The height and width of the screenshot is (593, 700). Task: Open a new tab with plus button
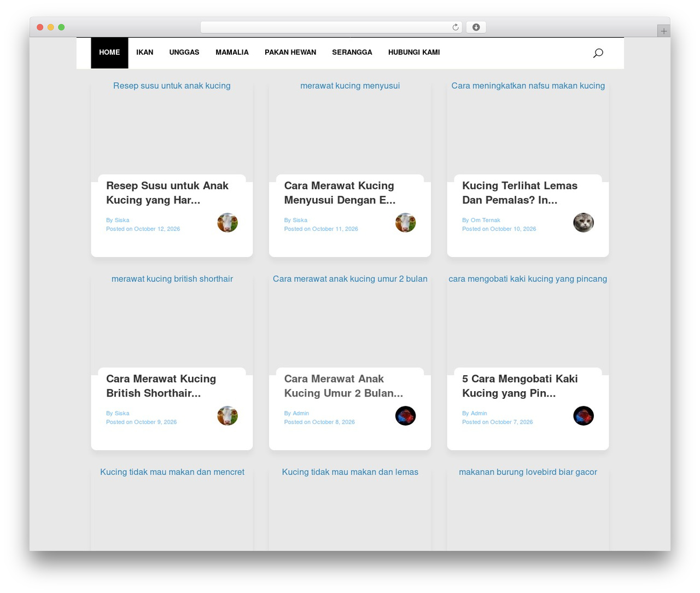click(x=663, y=31)
